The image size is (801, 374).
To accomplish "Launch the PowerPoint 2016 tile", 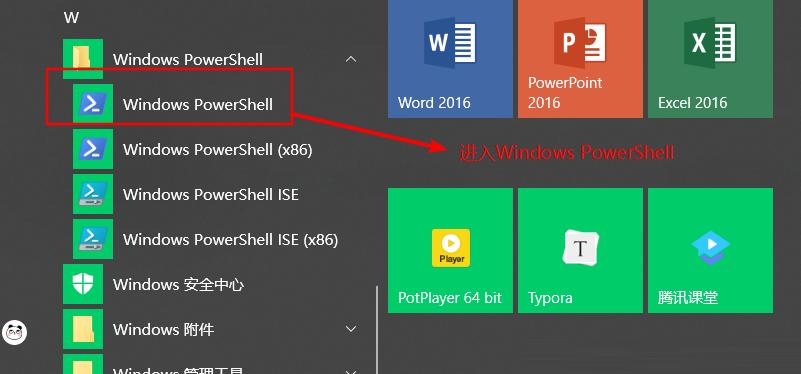I will [x=580, y=58].
